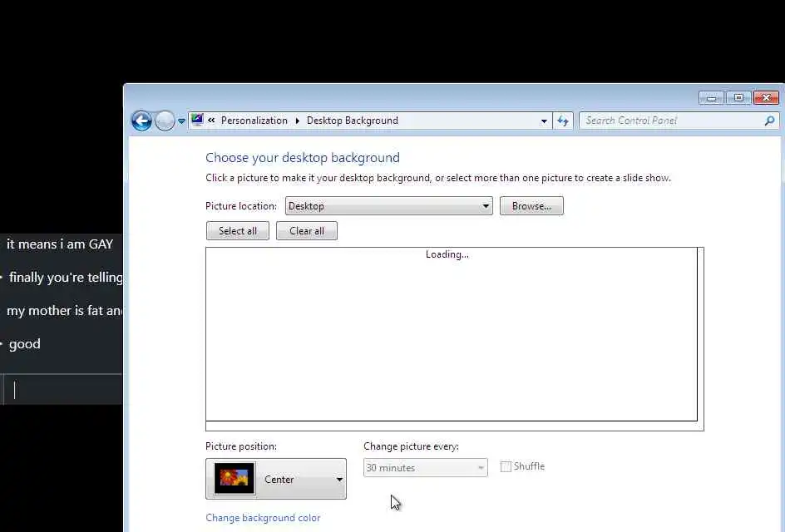
Task: Go back with the blue Back arrow
Action: point(141,121)
